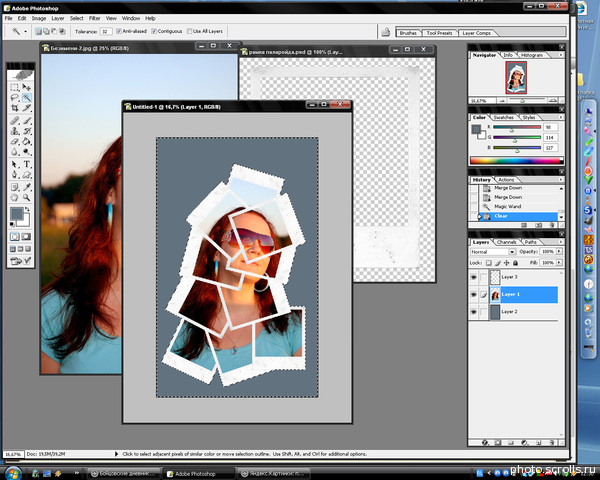The image size is (600, 480).
Task: Select the Custom Shape tool
Action: pos(26,175)
